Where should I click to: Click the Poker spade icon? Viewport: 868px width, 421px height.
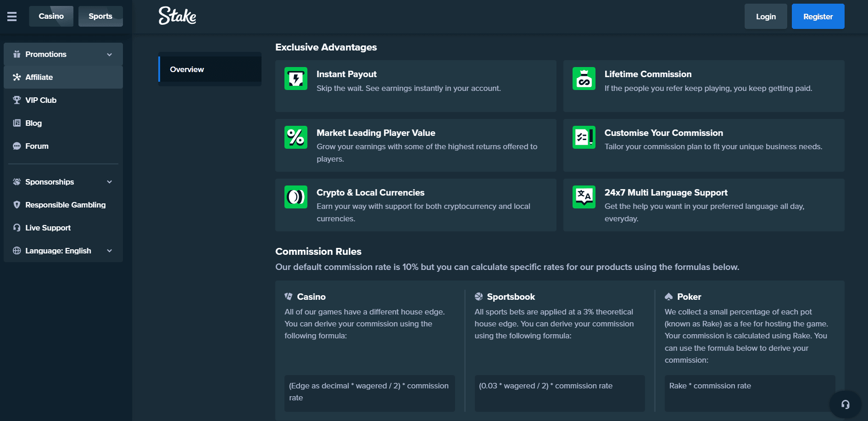pos(669,297)
